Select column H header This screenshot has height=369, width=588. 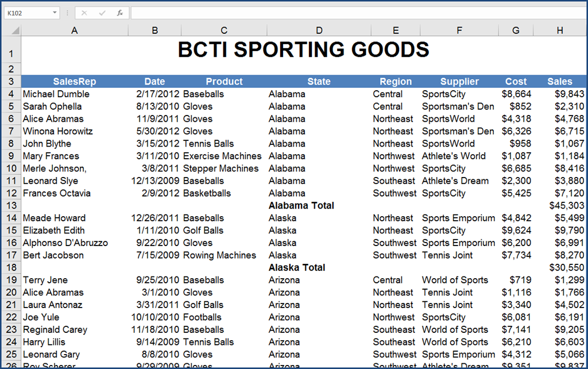click(x=559, y=31)
